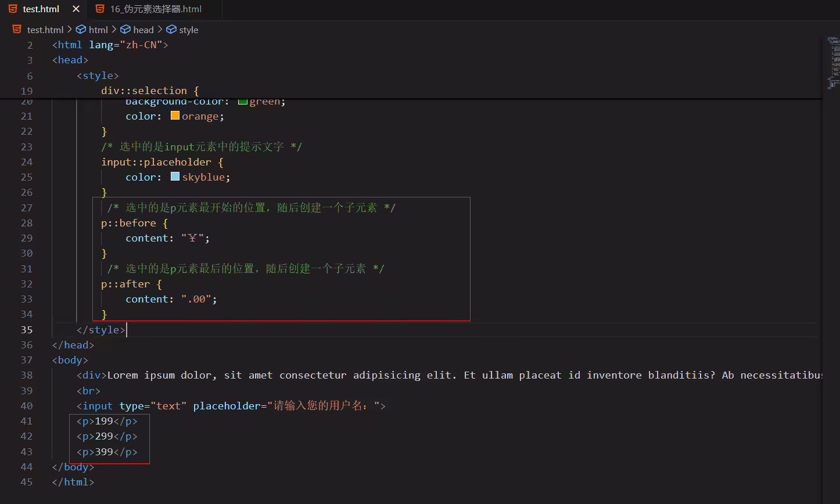Screen dimensions: 840x504
Task: Open the skyblue color swatch picker
Action: (175, 177)
